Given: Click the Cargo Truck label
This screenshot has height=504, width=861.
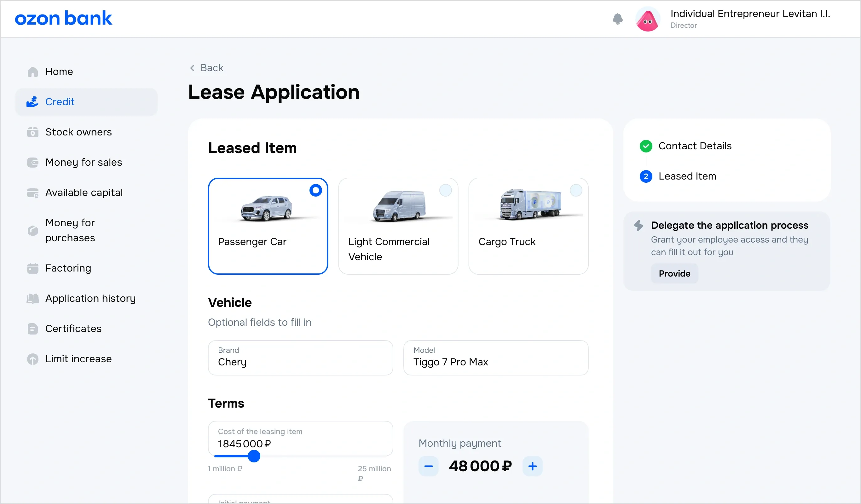Looking at the screenshot, I should 507,242.
